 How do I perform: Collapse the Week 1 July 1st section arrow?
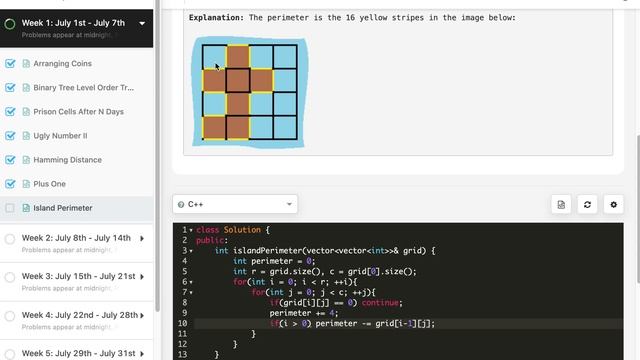(142, 23)
